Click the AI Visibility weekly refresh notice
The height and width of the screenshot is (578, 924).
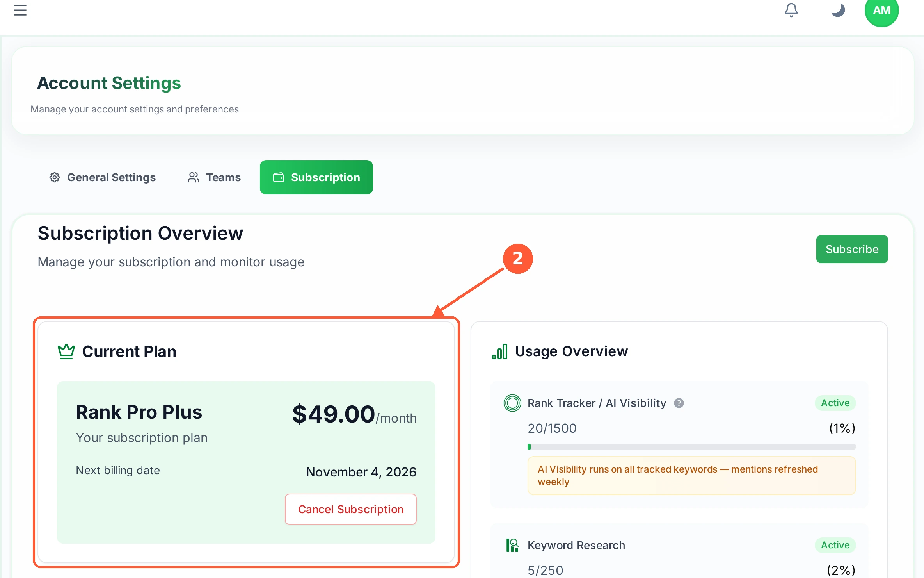[691, 476]
